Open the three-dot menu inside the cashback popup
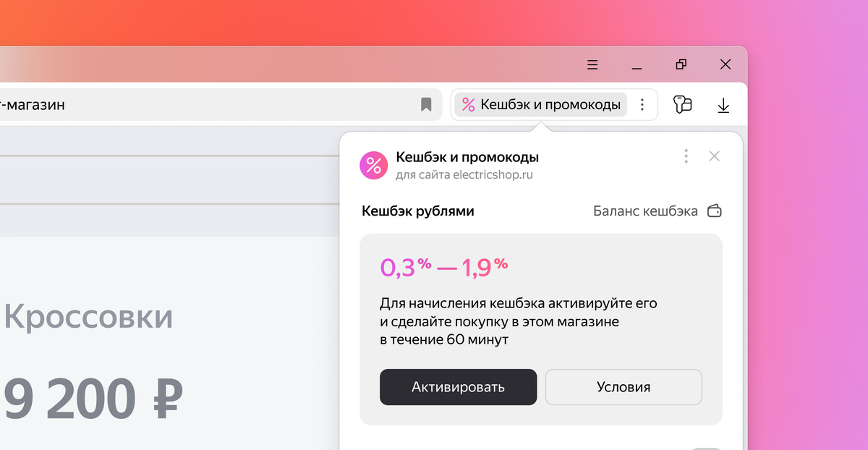The width and height of the screenshot is (868, 450). pyautogui.click(x=686, y=156)
